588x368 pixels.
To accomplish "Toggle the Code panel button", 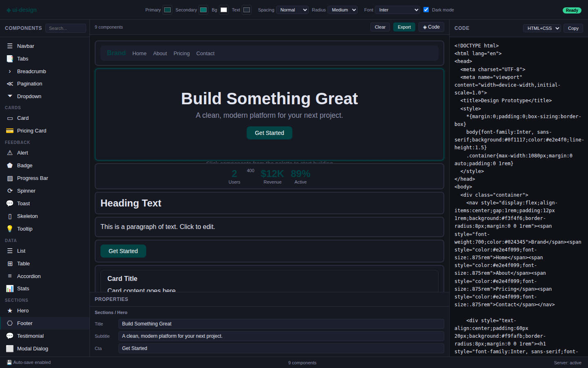I will [x=431, y=27].
